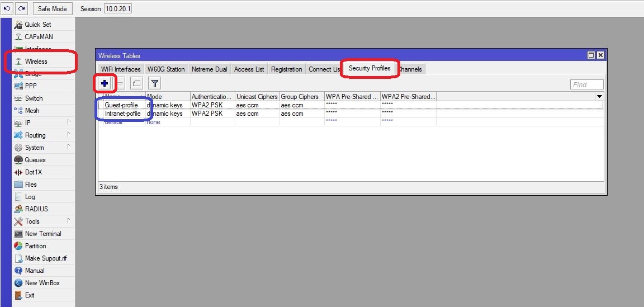Toggle the Safe Mode button
The width and height of the screenshot is (644, 307).
click(53, 8)
